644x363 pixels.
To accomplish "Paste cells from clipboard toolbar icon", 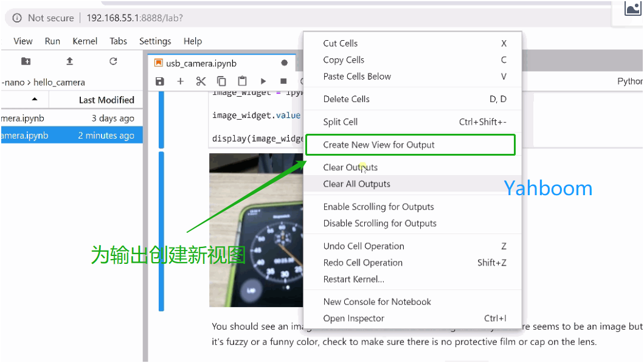I will (242, 81).
